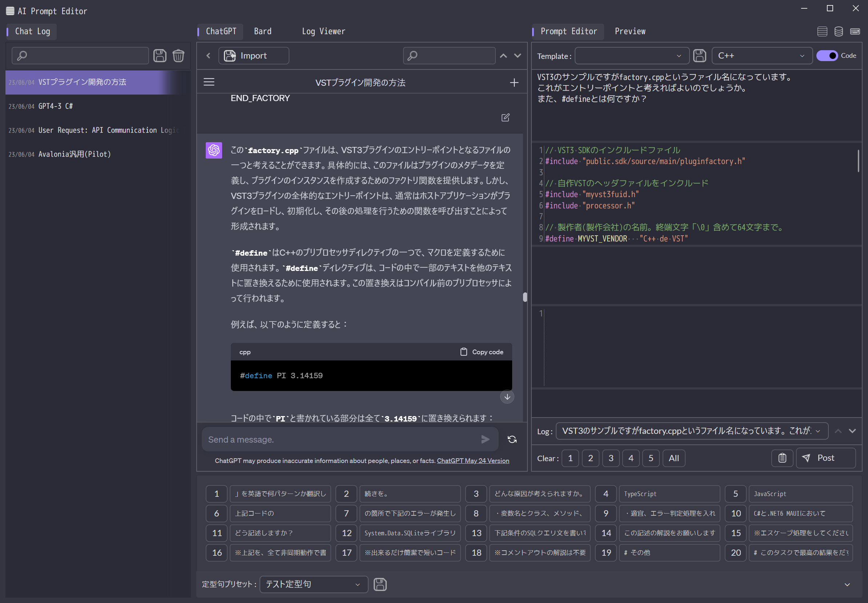
Task: Switch to the Preview tab
Action: point(630,31)
